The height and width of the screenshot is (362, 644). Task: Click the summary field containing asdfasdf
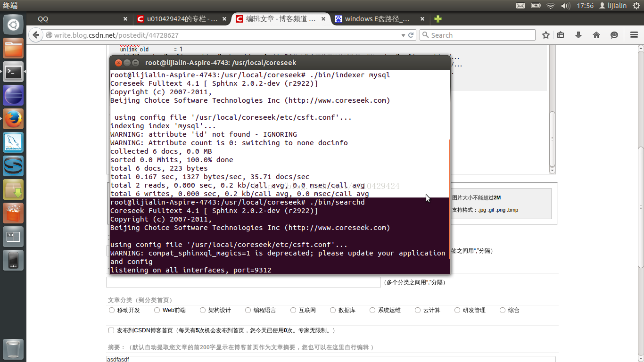(x=331, y=359)
